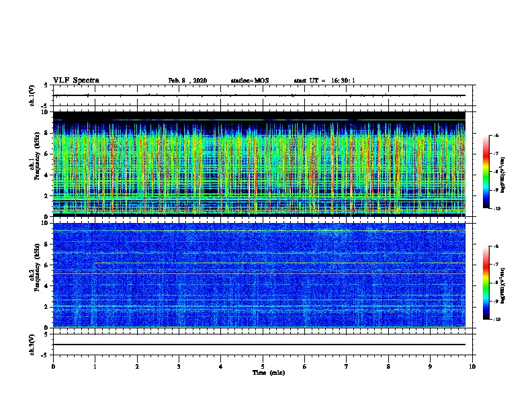
Task: Click the time axis tick label '7'
Action: tap(347, 367)
